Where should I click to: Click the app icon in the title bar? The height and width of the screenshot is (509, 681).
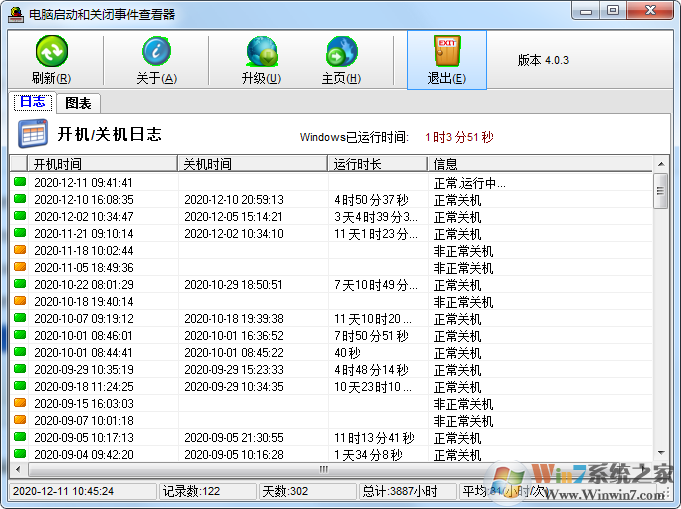13,11
